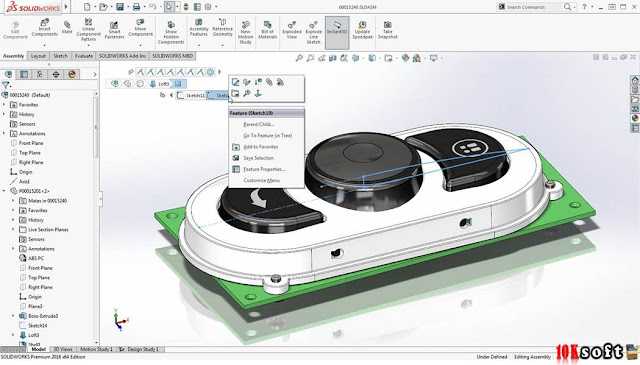The width and height of the screenshot is (640, 365).
Task: Click the Save toolbar icon
Action: tap(120, 7)
